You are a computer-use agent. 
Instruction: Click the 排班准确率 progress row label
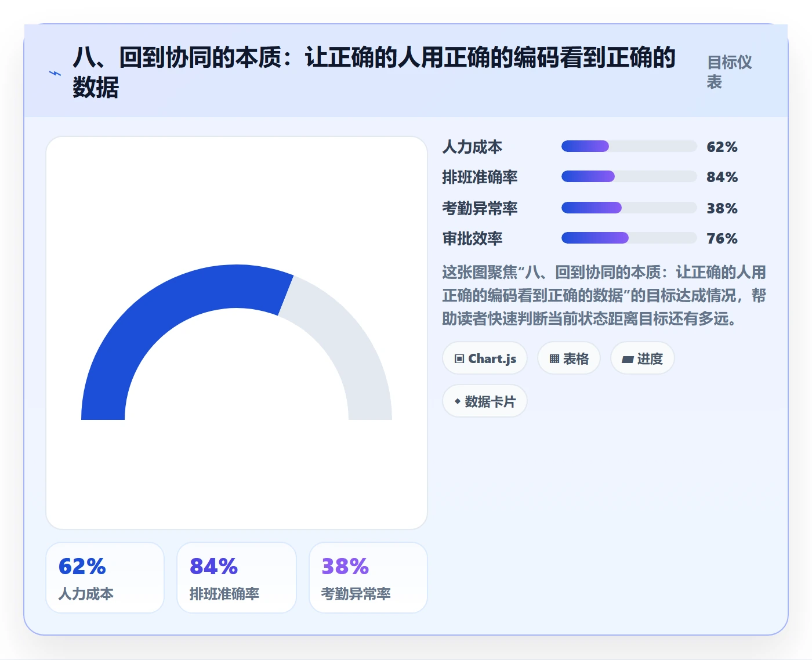(x=480, y=177)
